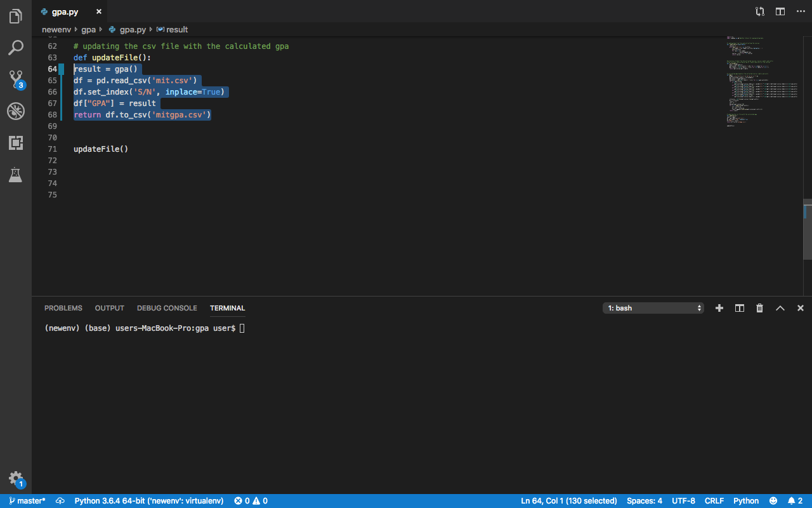Open Source Control view showing 3 changes
Viewport: 812px width, 508px height.
[x=16, y=79]
